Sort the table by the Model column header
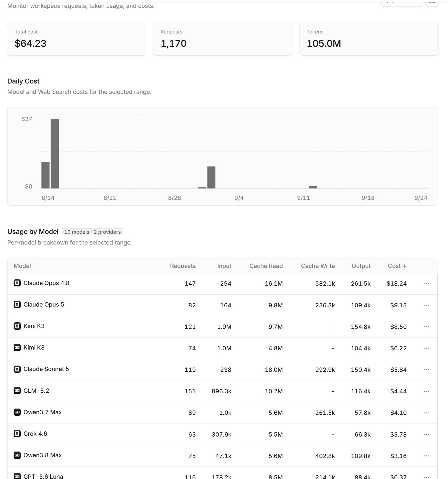448x479 pixels. coord(22,266)
